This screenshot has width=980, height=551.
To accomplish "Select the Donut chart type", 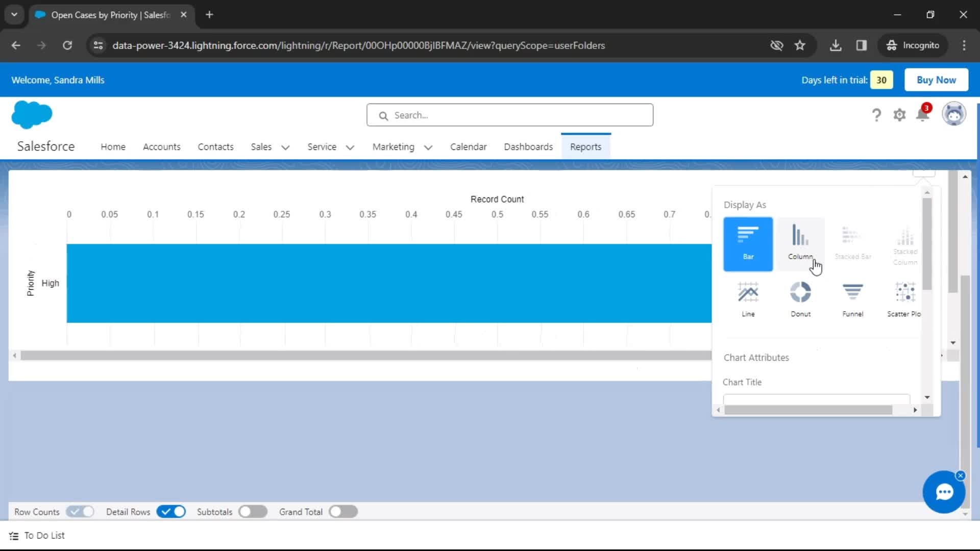I will [800, 299].
